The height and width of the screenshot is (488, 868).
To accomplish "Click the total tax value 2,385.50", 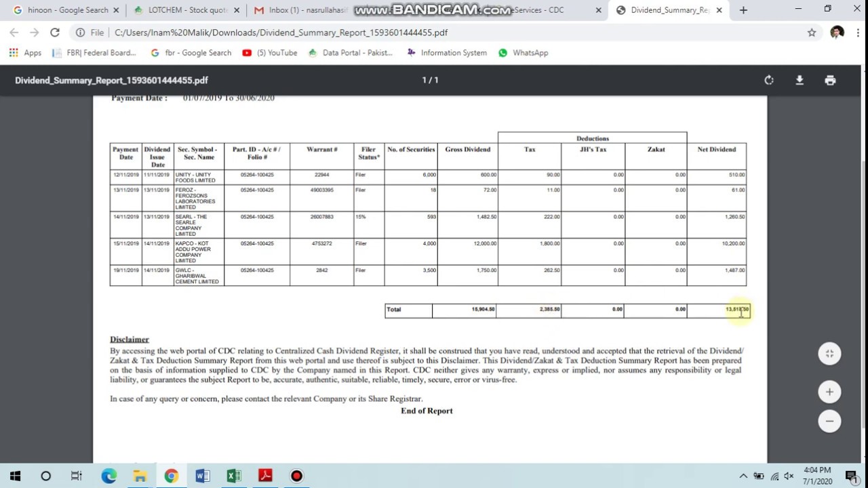I will point(550,309).
